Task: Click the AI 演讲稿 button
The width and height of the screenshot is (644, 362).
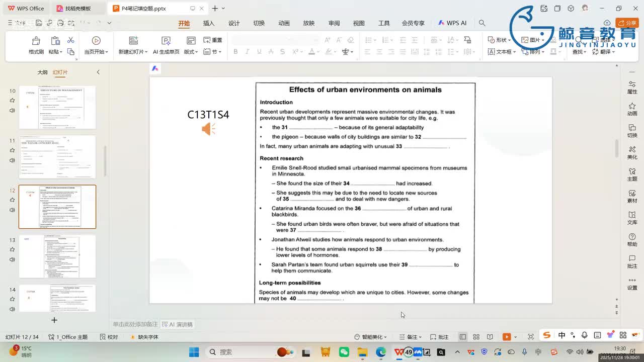Action: (178, 325)
